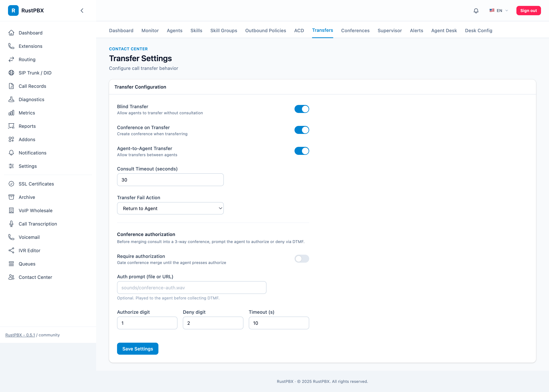Click the CONTACT CENTER breadcrumb text
This screenshot has height=392, width=549.
(x=128, y=49)
